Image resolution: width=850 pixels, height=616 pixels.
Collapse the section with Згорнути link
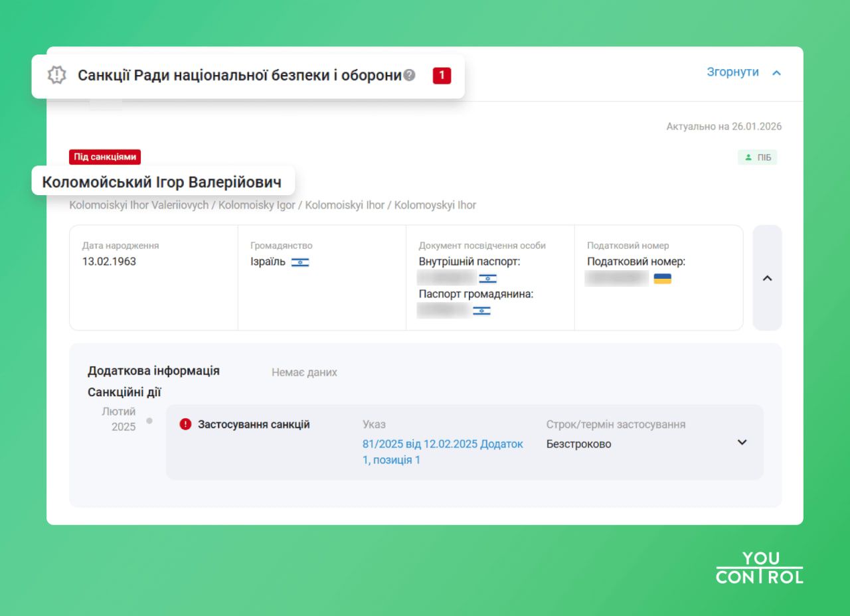(x=732, y=72)
